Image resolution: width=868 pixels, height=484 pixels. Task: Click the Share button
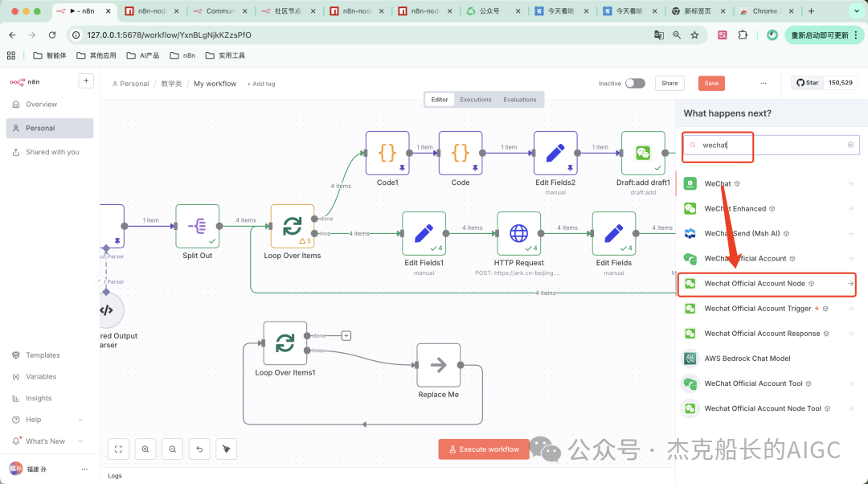pyautogui.click(x=669, y=83)
